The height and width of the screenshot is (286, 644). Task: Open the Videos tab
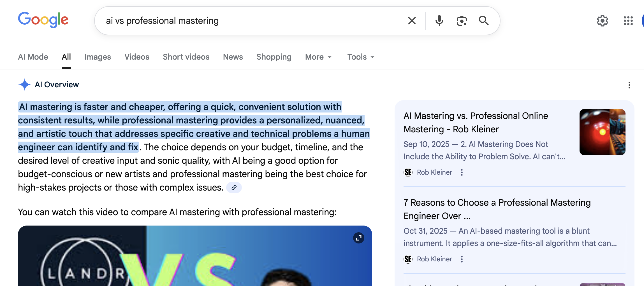click(137, 57)
